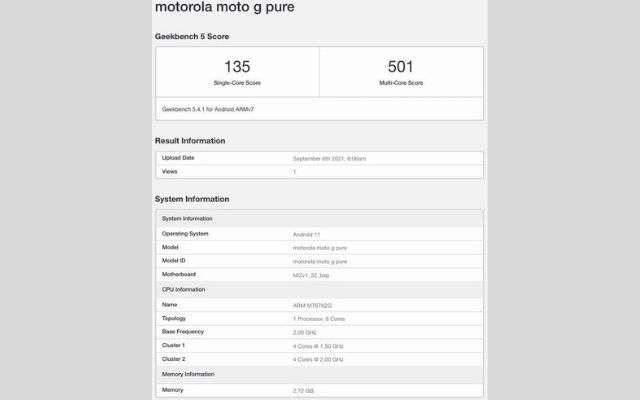Click the motorola moto g pure page title
This screenshot has height=400, width=640.
(x=224, y=9)
